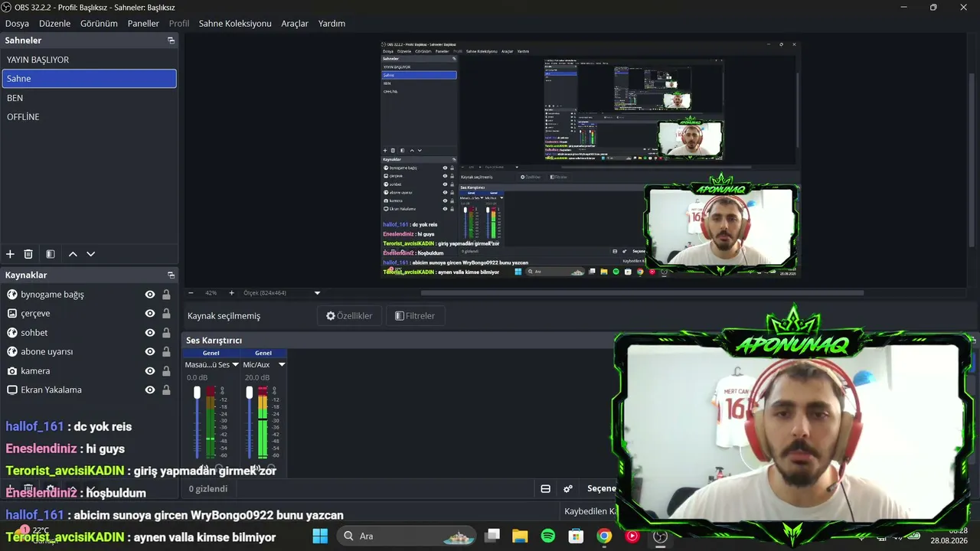Open Task View on the taskbar
The image size is (980, 551).
[492, 536]
